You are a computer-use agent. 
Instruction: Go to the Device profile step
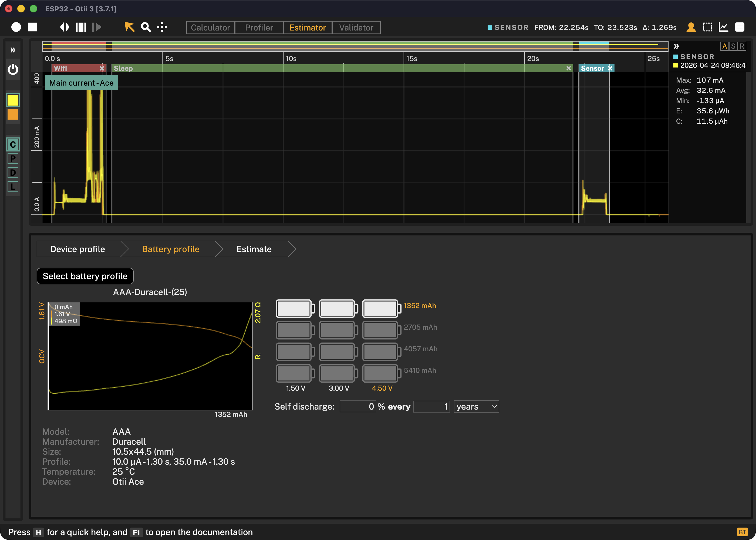click(77, 249)
